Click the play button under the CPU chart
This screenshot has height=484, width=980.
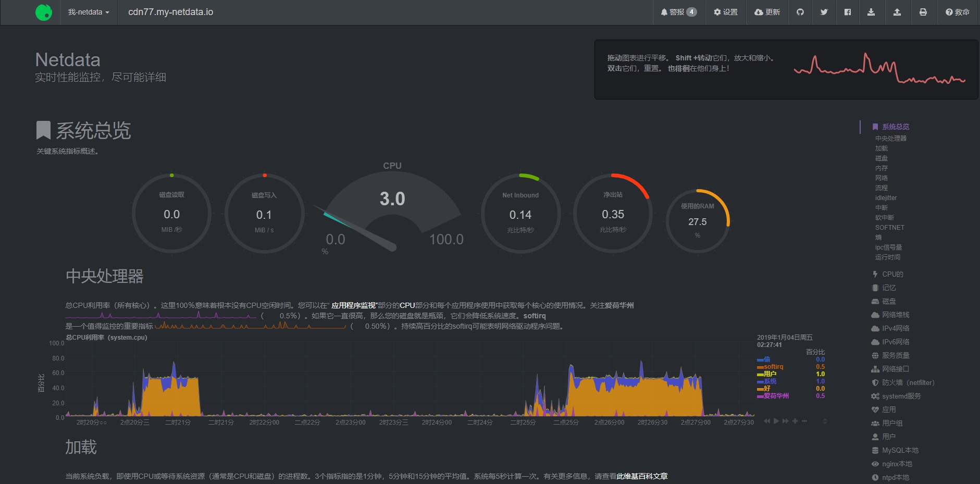pos(776,421)
